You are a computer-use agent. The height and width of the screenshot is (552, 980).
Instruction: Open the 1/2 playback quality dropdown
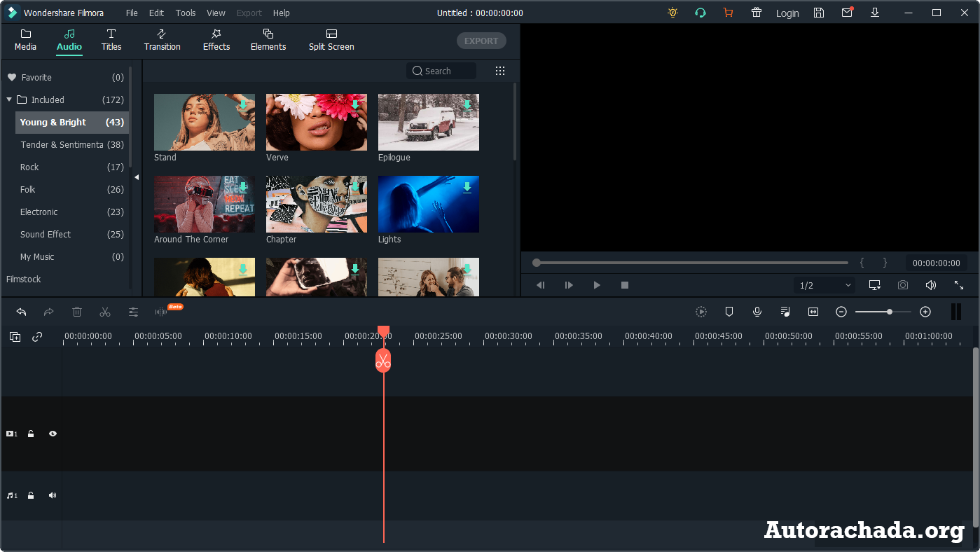(825, 285)
